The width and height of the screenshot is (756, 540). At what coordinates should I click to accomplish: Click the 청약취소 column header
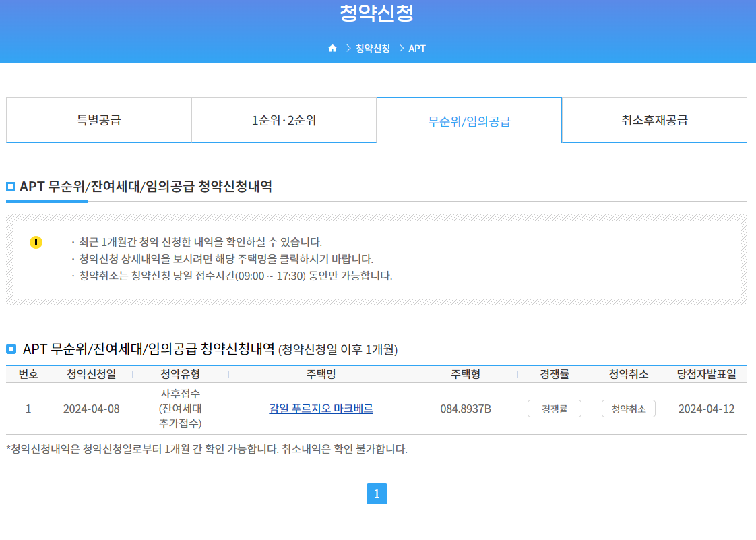(628, 374)
